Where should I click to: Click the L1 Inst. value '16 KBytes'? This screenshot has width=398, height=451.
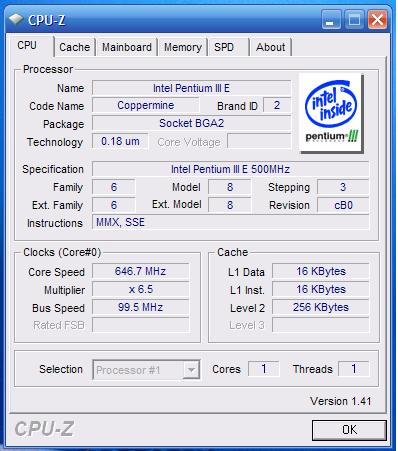click(321, 289)
